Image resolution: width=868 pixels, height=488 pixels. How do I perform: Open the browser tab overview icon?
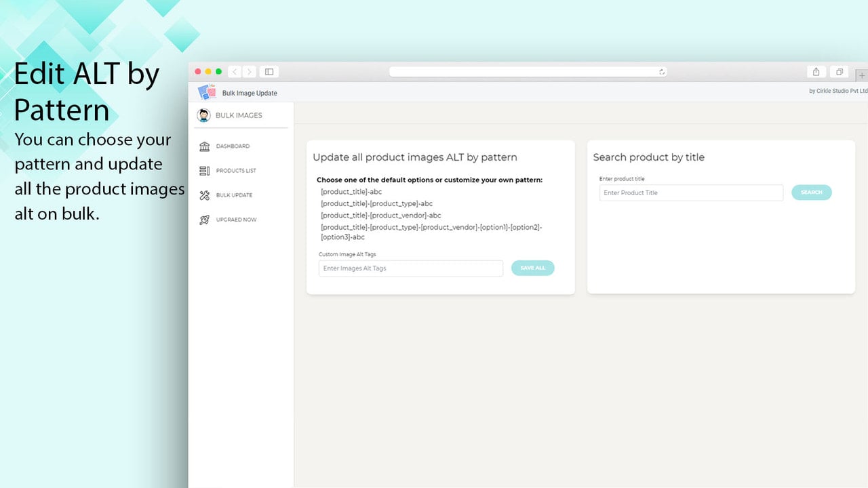840,71
